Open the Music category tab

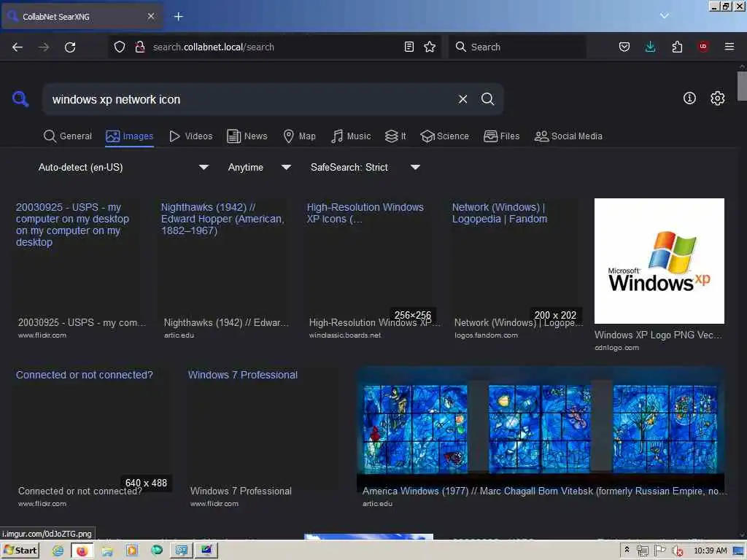pyautogui.click(x=351, y=136)
